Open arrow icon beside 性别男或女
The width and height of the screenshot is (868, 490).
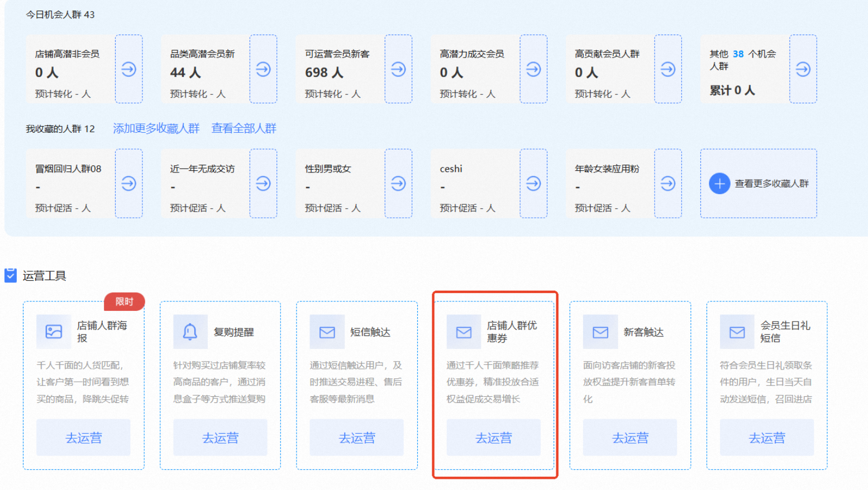tap(398, 183)
